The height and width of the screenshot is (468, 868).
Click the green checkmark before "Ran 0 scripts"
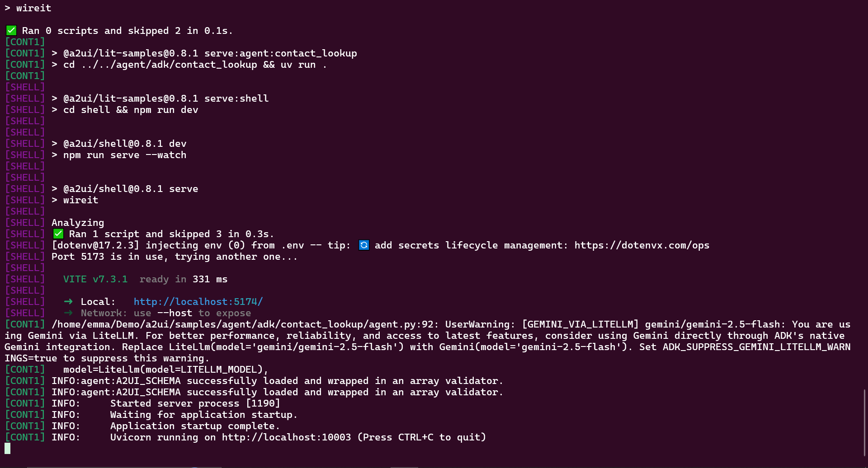pos(11,31)
